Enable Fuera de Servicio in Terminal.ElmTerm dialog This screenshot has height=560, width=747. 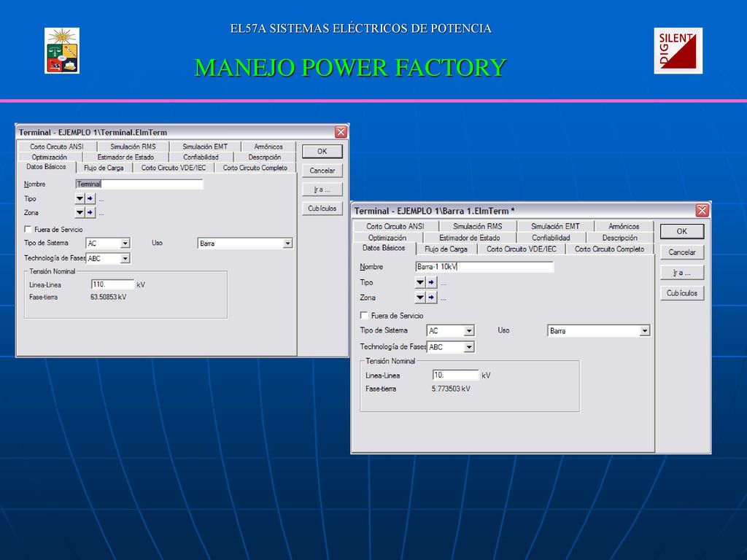click(28, 229)
